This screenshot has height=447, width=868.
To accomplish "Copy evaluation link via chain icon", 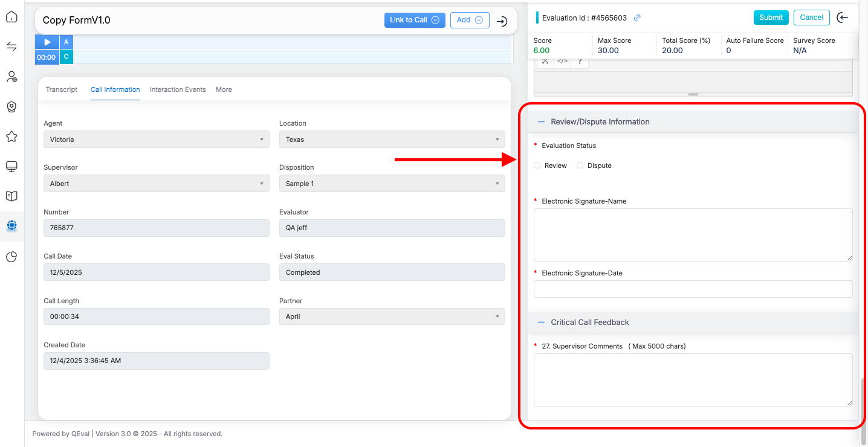I will [637, 18].
